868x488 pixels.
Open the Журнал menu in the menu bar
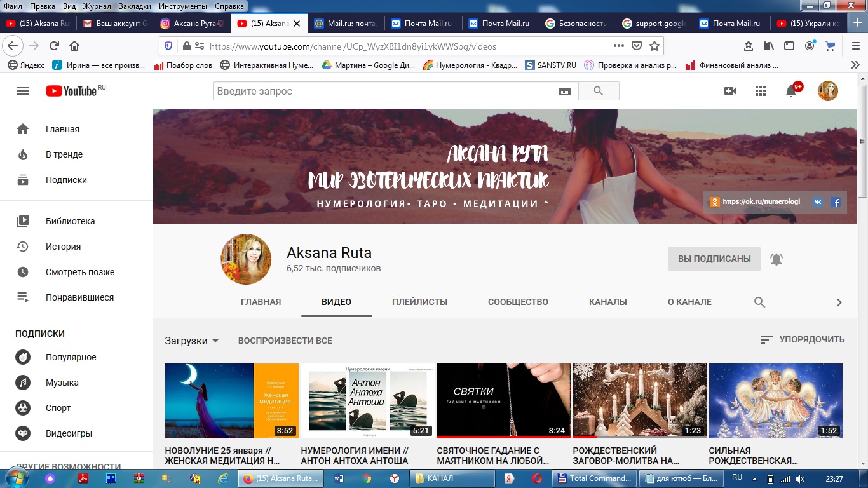point(97,6)
